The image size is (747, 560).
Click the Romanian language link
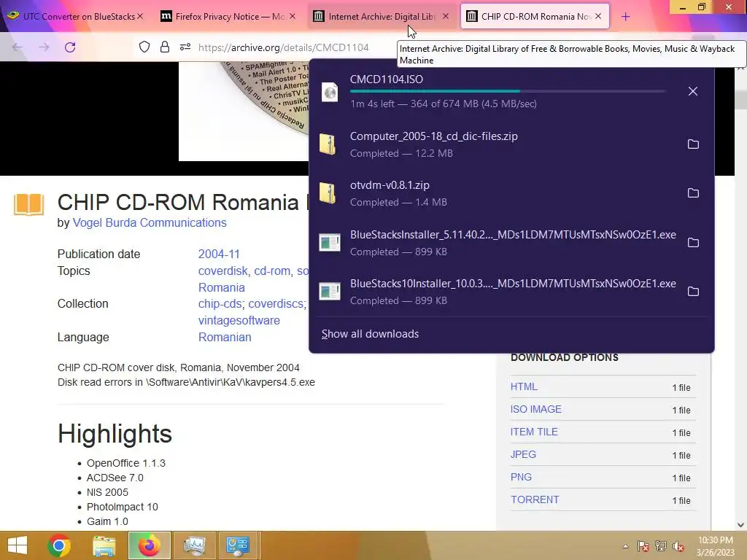pyautogui.click(x=225, y=337)
